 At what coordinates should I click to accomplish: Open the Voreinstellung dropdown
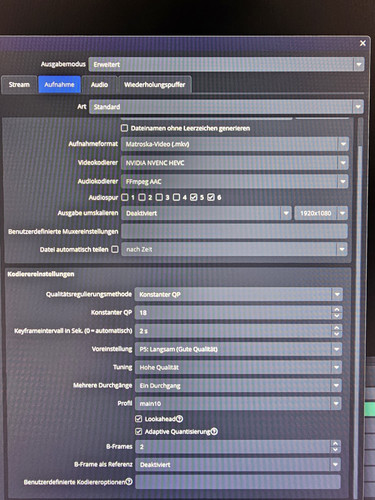coord(239,349)
